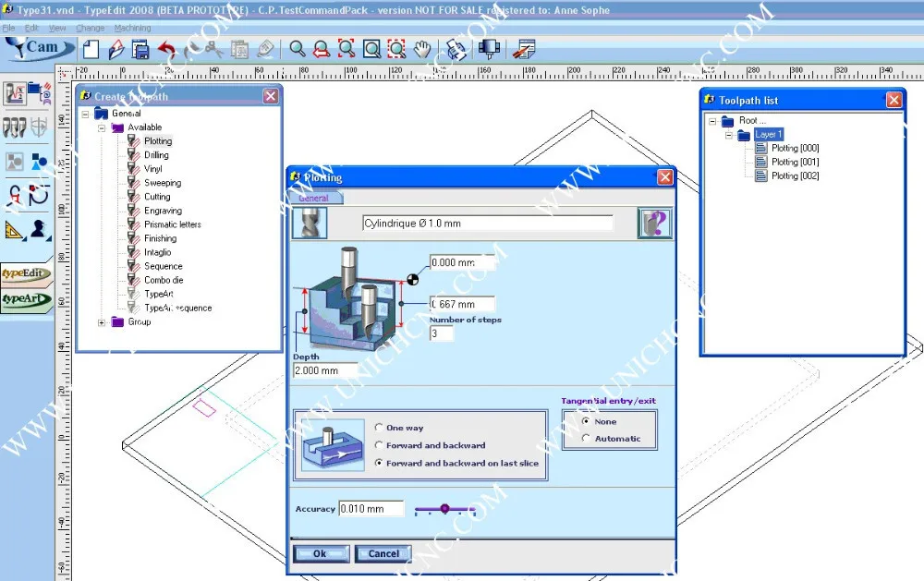924x581 pixels.
Task: Click the pan hand tool
Action: pyautogui.click(x=422, y=50)
